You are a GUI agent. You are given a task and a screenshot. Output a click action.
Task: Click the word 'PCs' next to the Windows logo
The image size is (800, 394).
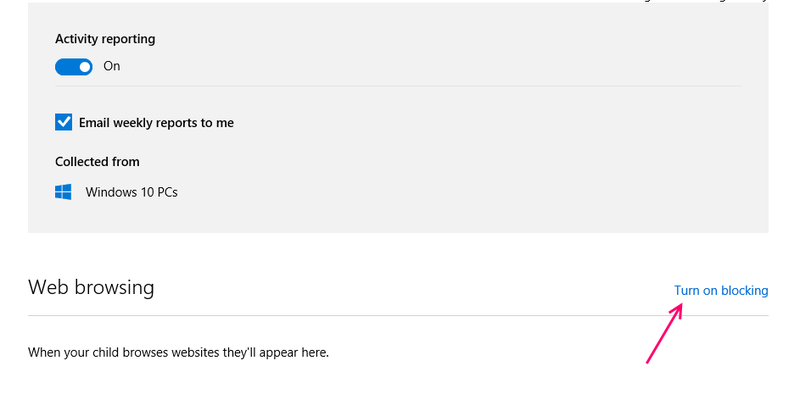tap(167, 192)
